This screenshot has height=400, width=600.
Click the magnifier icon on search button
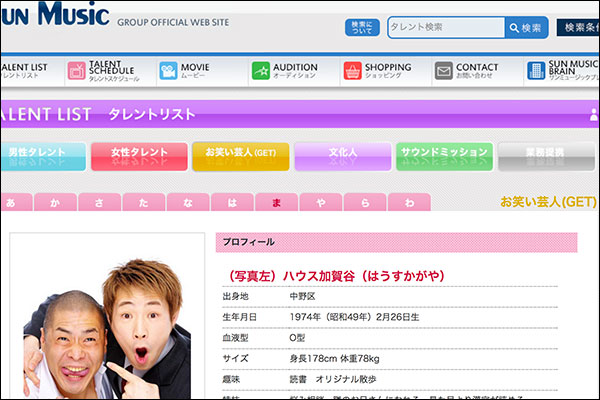coord(514,28)
